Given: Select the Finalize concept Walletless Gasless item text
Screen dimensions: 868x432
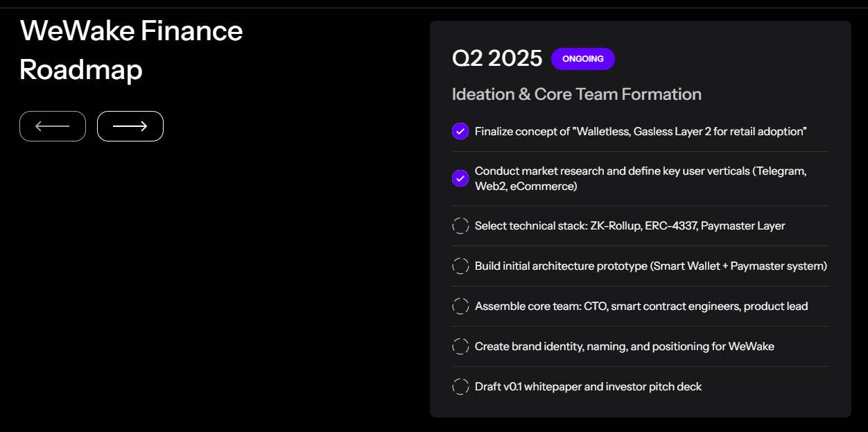Looking at the screenshot, I should click(641, 131).
